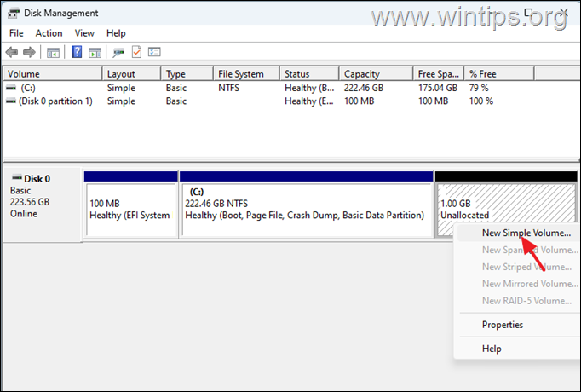Viewport: 581px width, 392px height.
Task: Open the Action menu
Action: pyautogui.click(x=49, y=33)
